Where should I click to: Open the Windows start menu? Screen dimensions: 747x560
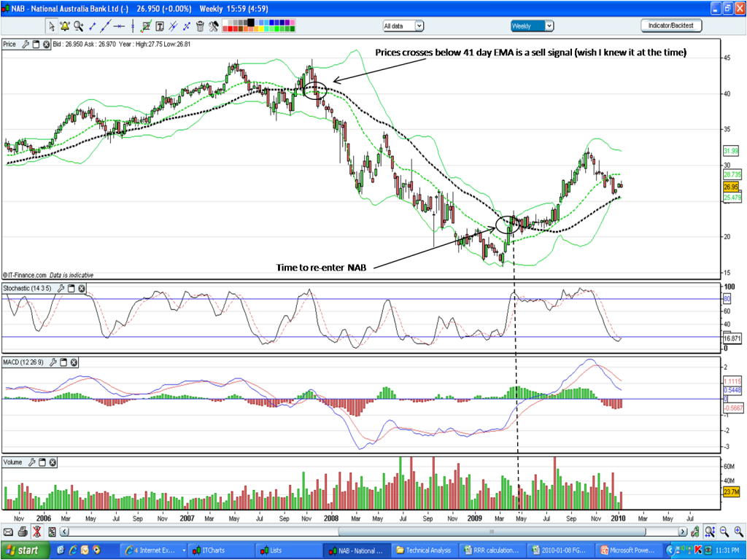25,551
